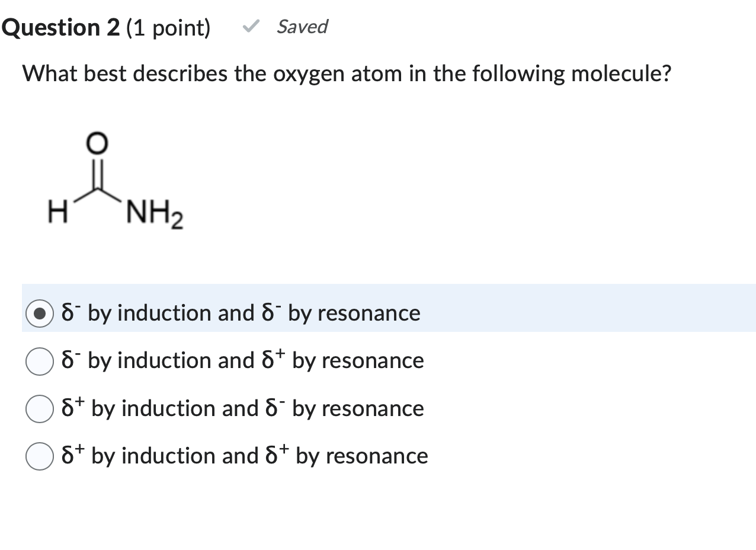Click the carbonyl oxygen atom in the structure

[96, 142]
